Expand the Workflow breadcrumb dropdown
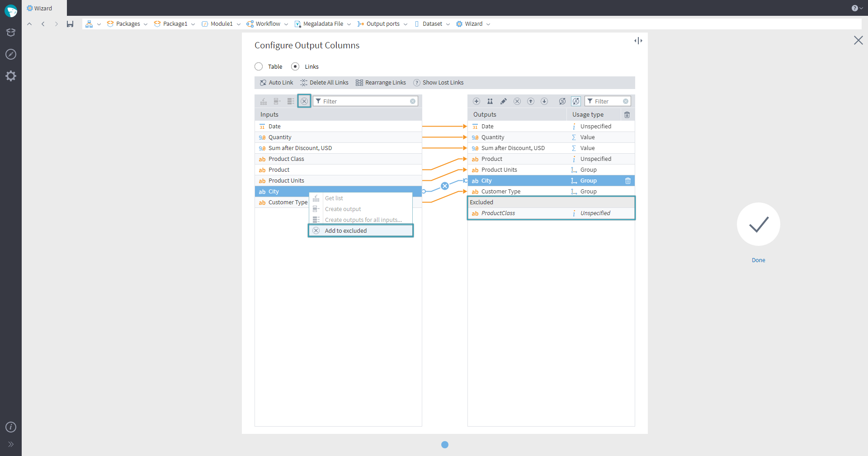The width and height of the screenshot is (868, 456). tap(286, 24)
